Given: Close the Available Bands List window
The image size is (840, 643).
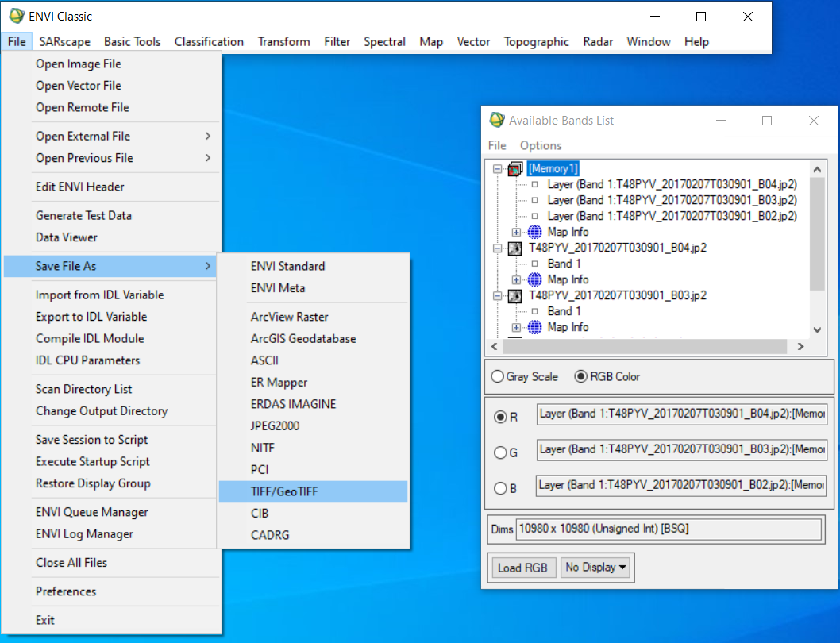Looking at the screenshot, I should point(813,121).
